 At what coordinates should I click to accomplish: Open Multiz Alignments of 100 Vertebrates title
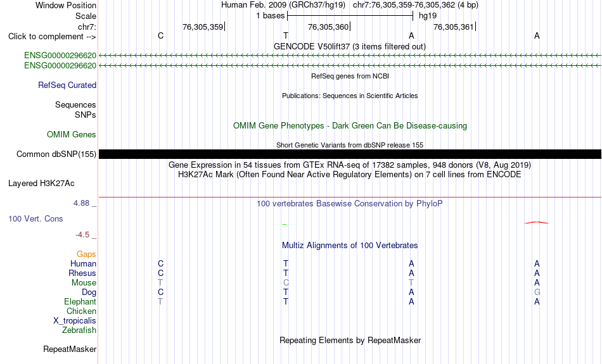click(x=350, y=246)
